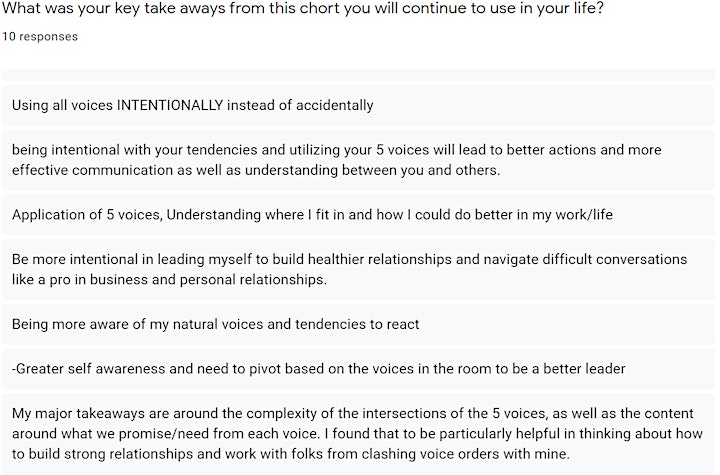Select the 'Using all voices INTENTIONALLY' response
The image size is (720, 475).
point(358,105)
